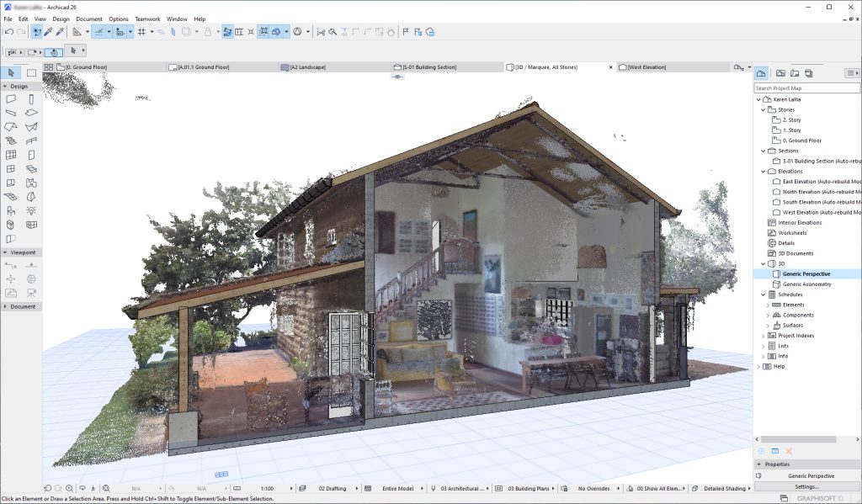
Task: Click the Search Project Map field
Action: pyautogui.click(x=806, y=88)
